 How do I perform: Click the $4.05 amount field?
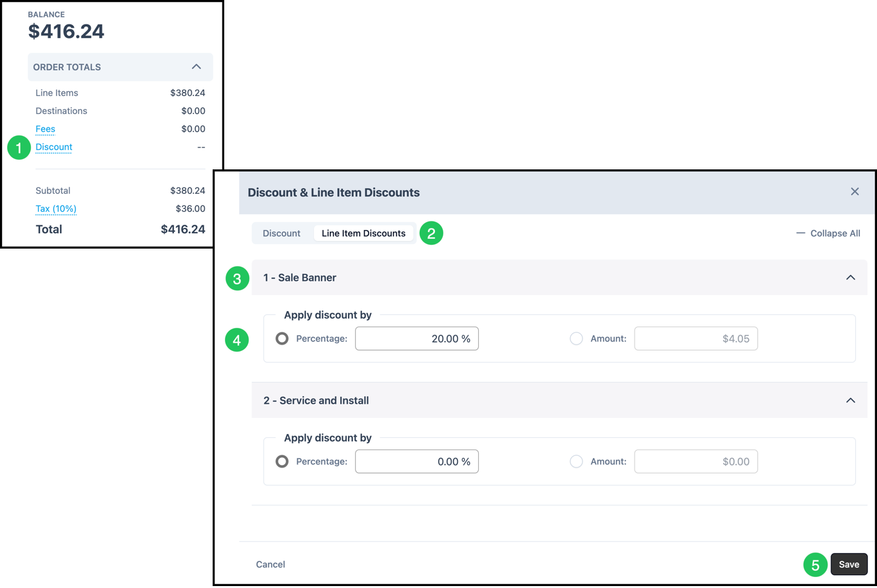(x=696, y=338)
